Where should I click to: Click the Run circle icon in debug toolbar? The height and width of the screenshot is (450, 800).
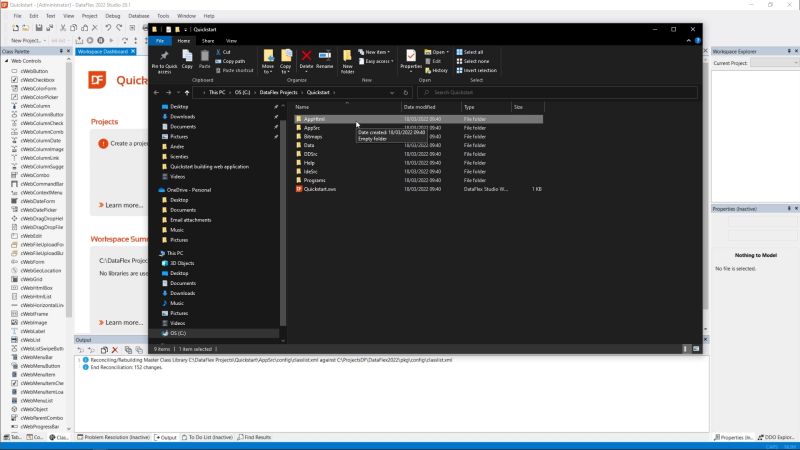[90, 40]
